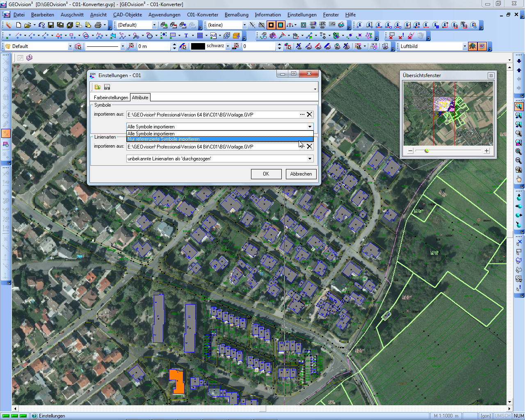Click the first information (i) icon
The image size is (525, 420).
[359, 25]
